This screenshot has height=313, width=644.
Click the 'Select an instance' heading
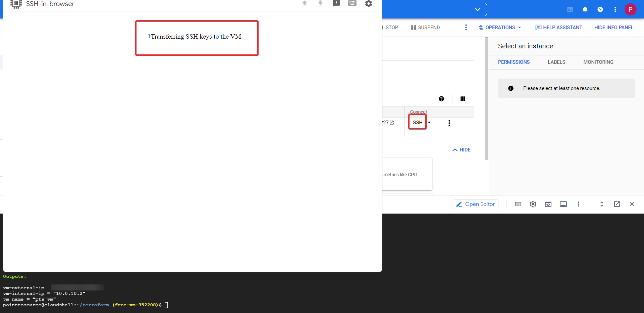click(x=525, y=46)
